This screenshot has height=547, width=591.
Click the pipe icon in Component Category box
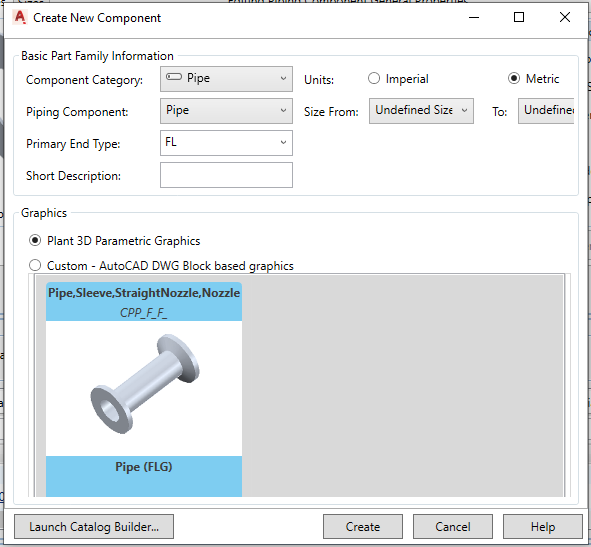coord(174,77)
